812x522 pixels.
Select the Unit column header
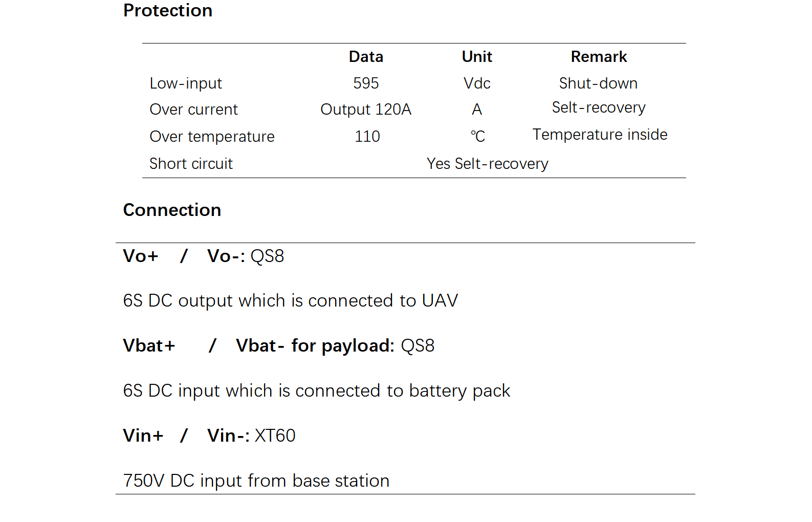(477, 57)
